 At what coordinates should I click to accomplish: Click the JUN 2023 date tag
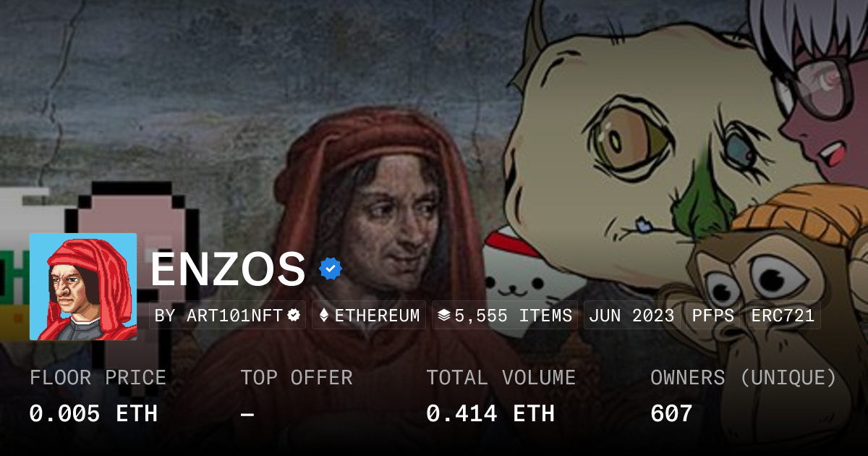point(631,316)
